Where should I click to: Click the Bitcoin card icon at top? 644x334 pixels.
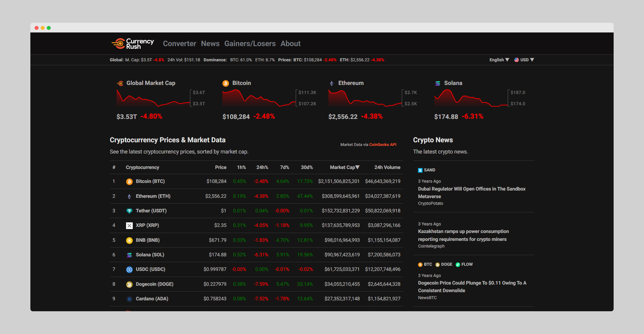(226, 83)
